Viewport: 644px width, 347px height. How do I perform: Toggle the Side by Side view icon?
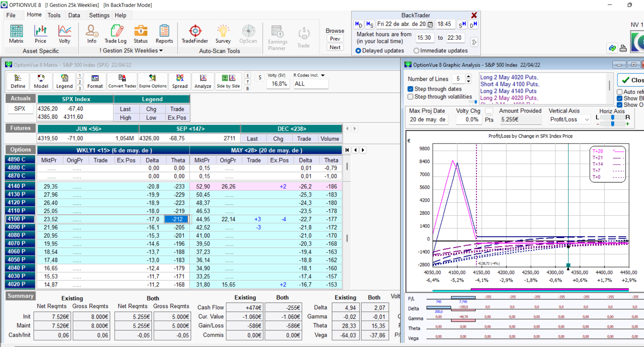228,81
